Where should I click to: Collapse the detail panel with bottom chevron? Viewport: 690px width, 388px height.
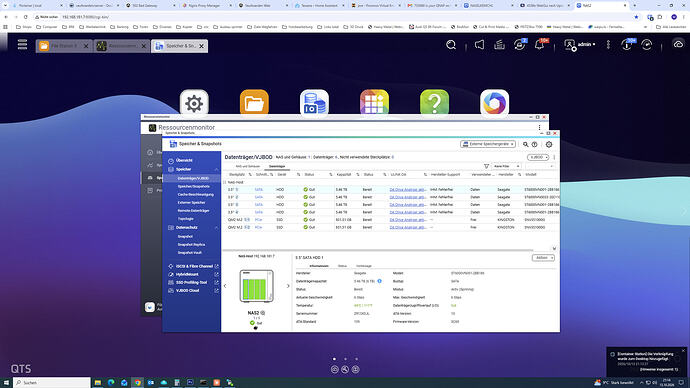click(554, 249)
